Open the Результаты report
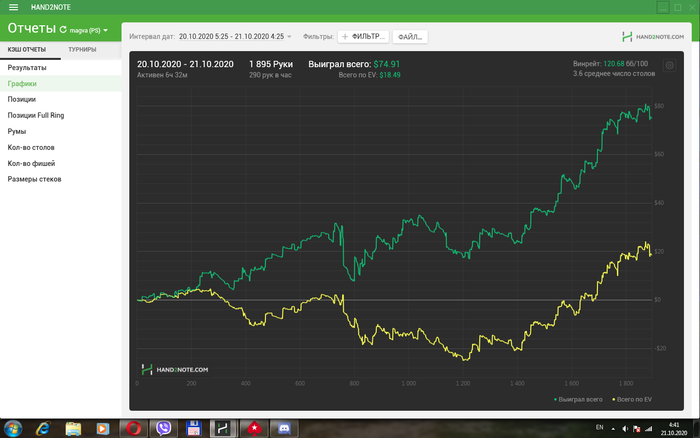 pyautogui.click(x=61, y=68)
